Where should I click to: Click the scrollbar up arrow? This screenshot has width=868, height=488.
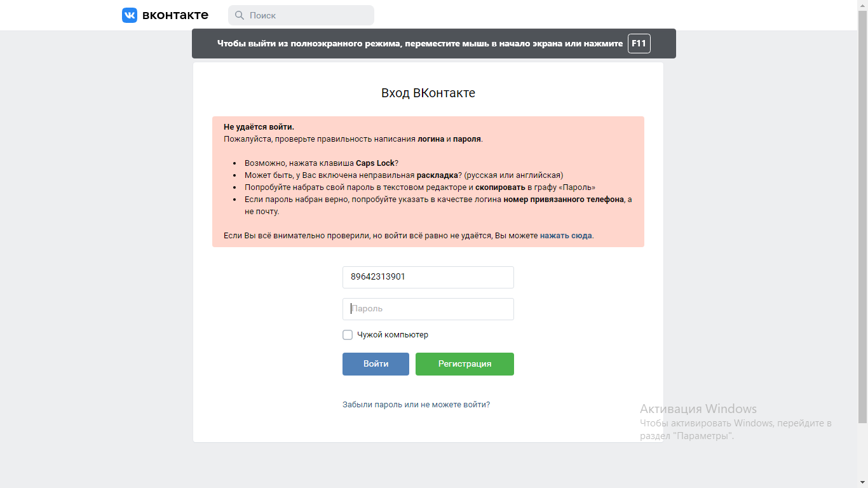tap(862, 4)
